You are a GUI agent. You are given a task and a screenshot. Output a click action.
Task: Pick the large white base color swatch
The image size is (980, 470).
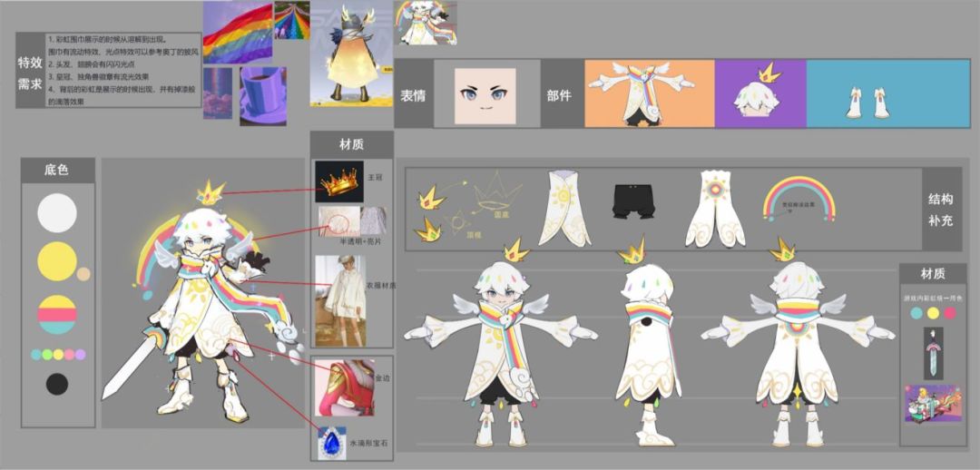point(57,213)
